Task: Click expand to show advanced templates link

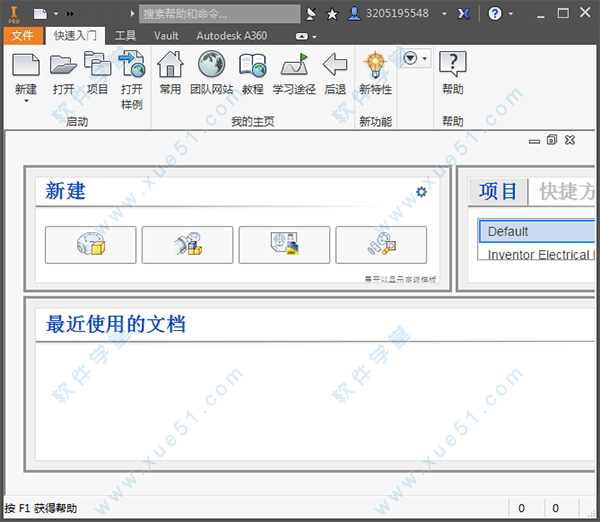Action: [400, 279]
